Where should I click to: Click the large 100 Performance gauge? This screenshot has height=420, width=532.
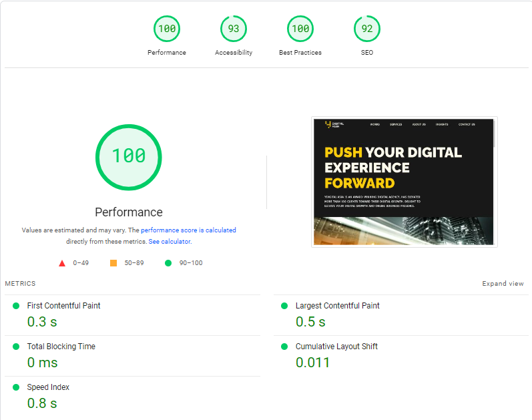pos(129,157)
